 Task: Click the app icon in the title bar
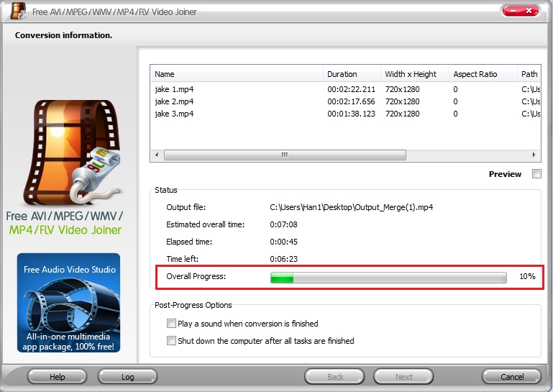pyautogui.click(x=18, y=11)
